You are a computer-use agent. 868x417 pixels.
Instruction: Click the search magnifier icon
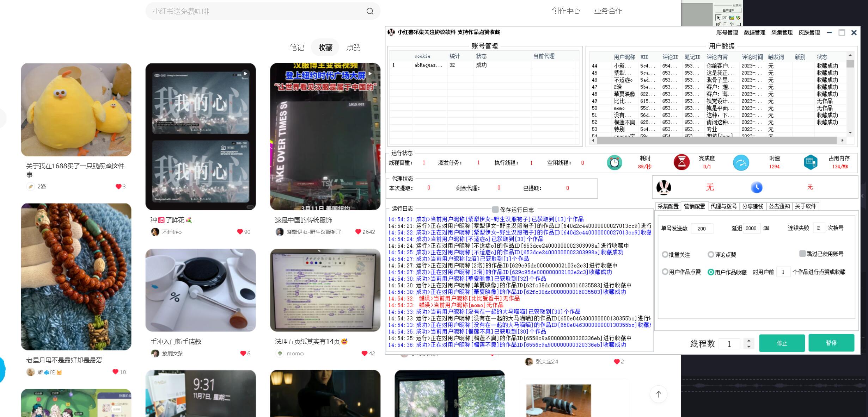pos(369,11)
